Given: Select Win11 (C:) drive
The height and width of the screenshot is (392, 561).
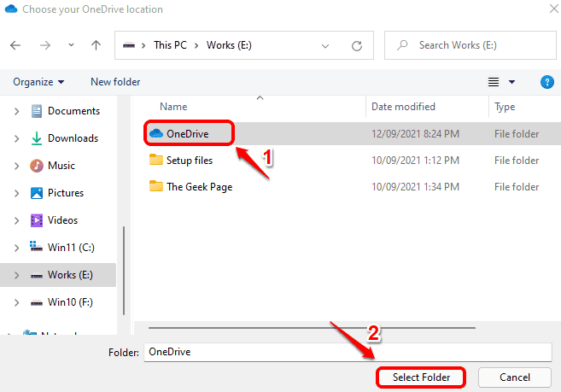Looking at the screenshot, I should click(x=71, y=248).
